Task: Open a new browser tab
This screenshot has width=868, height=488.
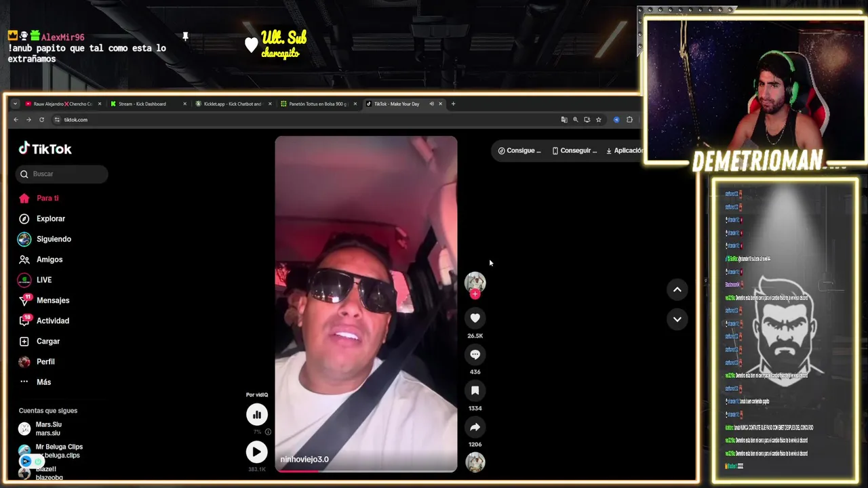Action: pos(453,104)
